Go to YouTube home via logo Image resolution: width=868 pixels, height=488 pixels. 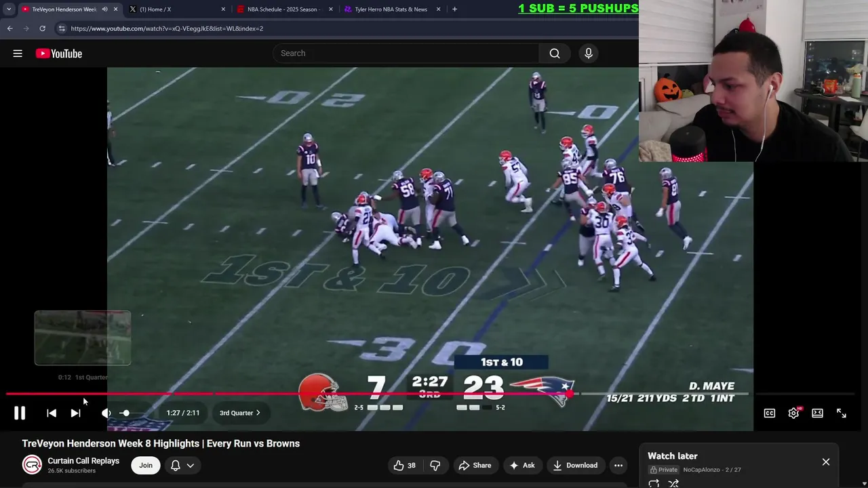[x=59, y=54]
